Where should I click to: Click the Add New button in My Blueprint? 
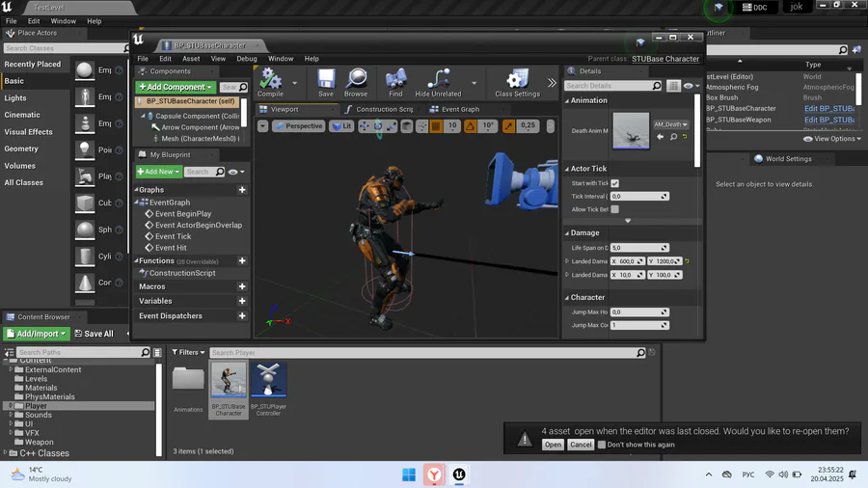(159, 172)
